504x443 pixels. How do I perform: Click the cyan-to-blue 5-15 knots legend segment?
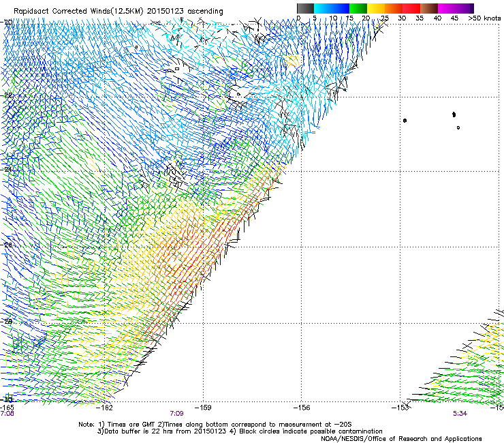pyautogui.click(x=332, y=8)
